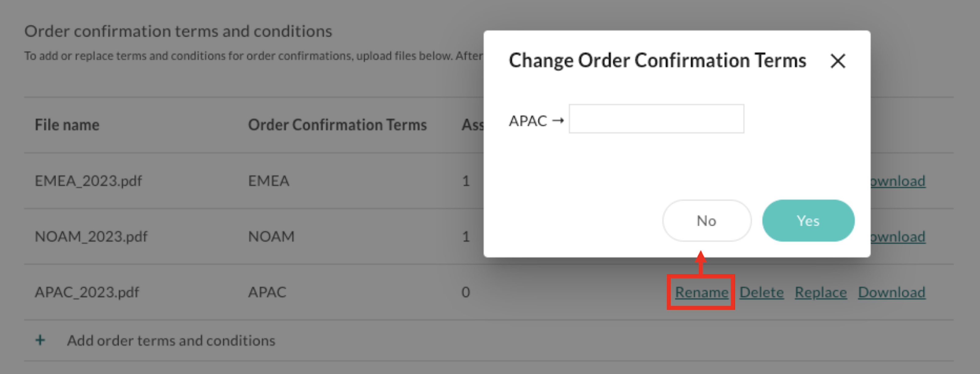Select the APAC_2023.pdf file name
This screenshot has height=374, width=980.
click(x=87, y=292)
